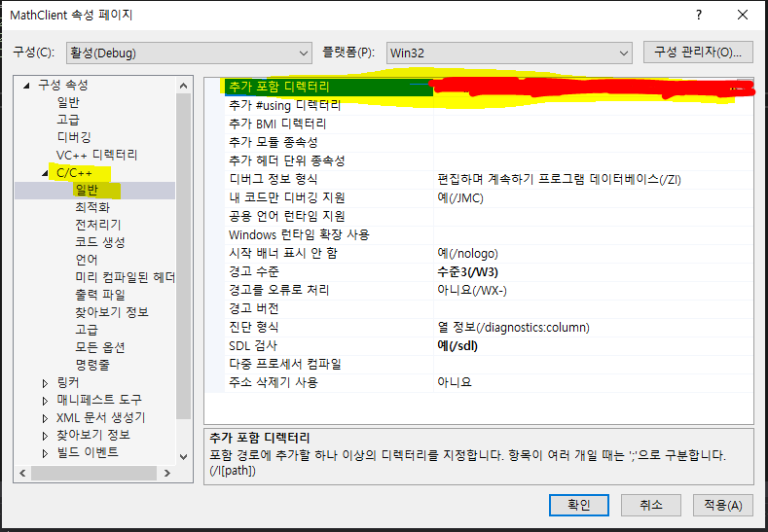
Task: Select the 매니페스트 도구 tree item
Action: point(99,401)
